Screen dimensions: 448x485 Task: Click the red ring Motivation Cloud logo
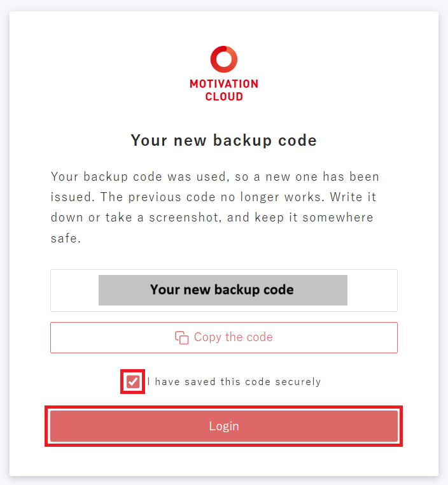pyautogui.click(x=224, y=59)
